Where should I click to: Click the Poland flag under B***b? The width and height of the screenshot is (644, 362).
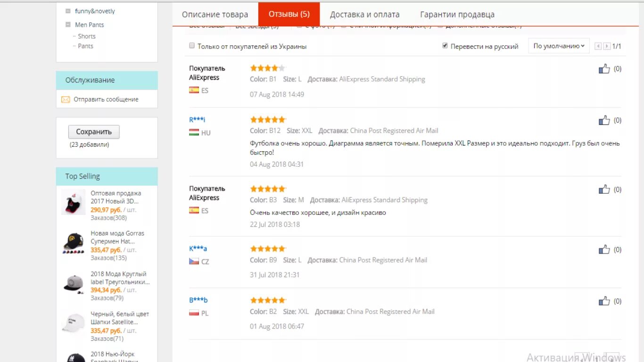click(x=194, y=313)
